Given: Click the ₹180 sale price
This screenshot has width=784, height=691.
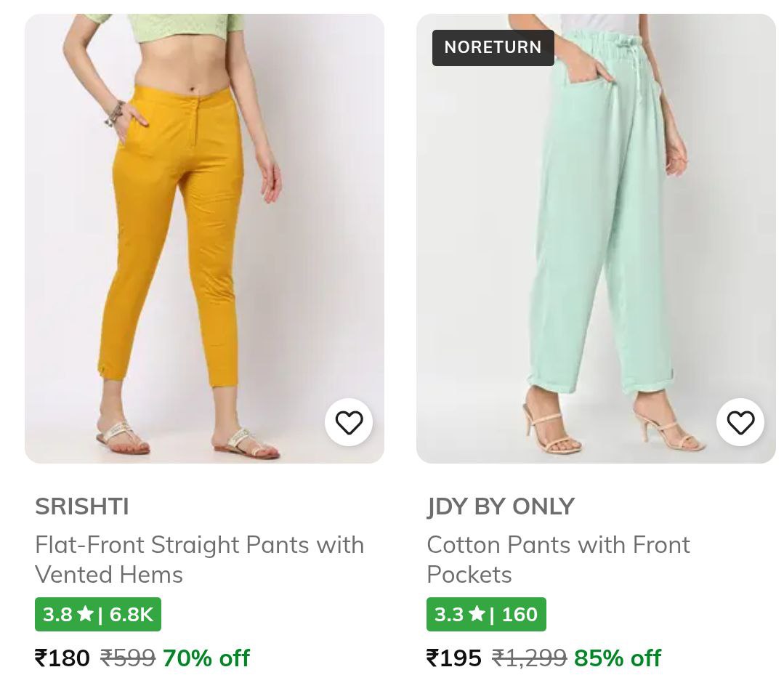Looking at the screenshot, I should 62,658.
